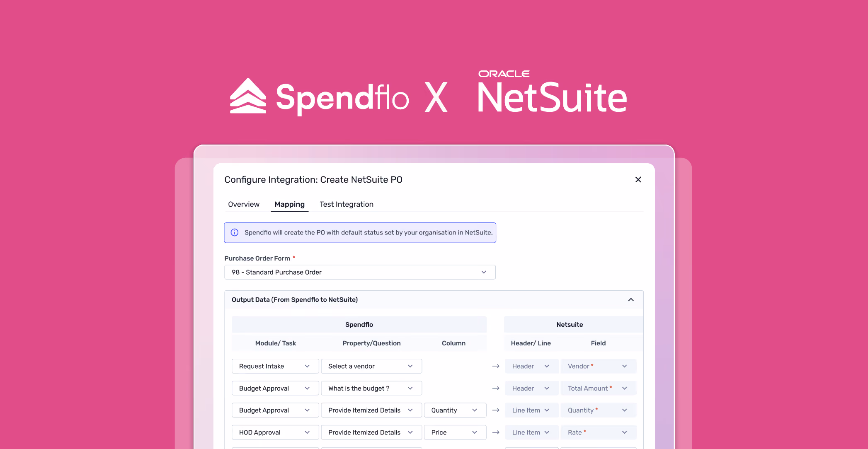Viewport: 868px width, 449px height.
Task: Open the Quantity field dropdown under Netsuite
Action: point(599,410)
